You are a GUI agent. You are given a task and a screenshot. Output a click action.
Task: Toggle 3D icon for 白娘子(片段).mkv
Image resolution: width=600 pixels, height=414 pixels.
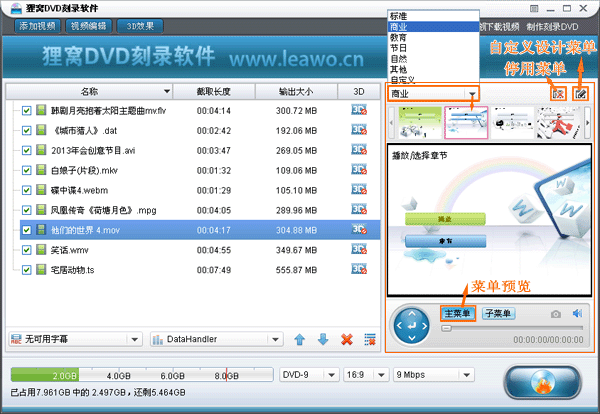359,170
